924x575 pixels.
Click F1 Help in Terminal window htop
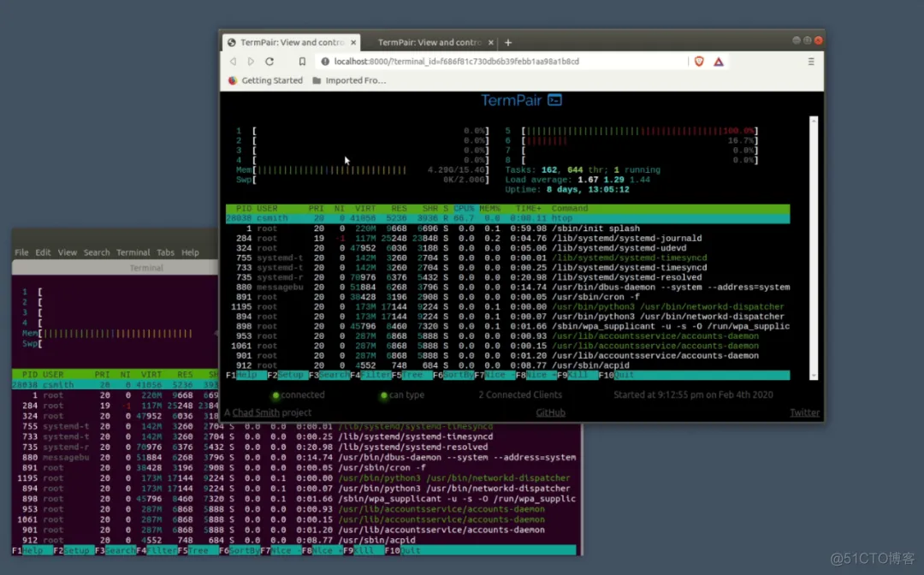click(33, 550)
